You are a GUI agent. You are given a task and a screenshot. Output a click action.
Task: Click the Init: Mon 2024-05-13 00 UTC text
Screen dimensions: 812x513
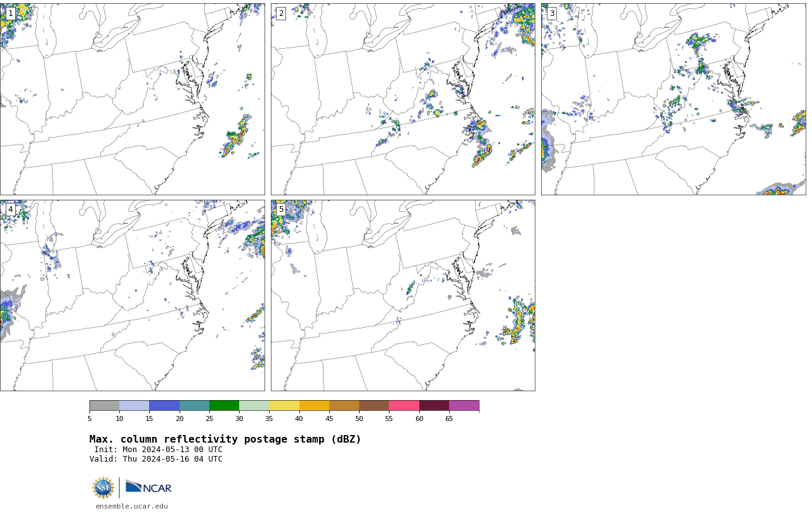(159, 450)
